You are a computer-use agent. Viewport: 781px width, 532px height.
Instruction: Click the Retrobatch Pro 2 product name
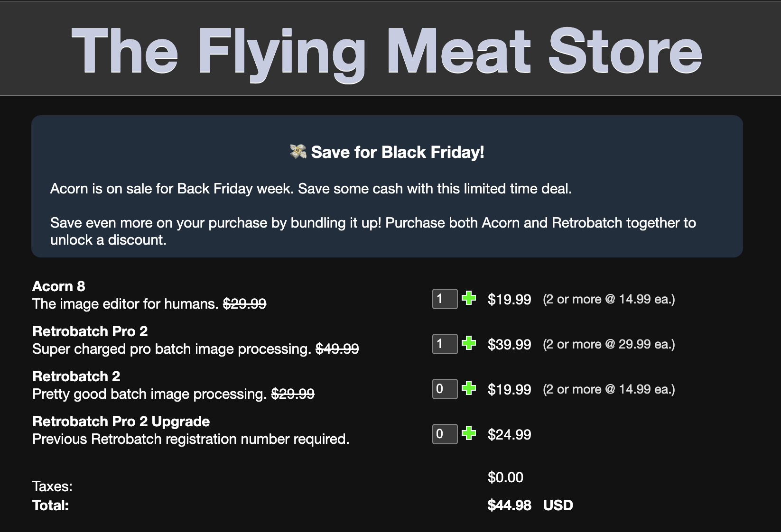90,331
